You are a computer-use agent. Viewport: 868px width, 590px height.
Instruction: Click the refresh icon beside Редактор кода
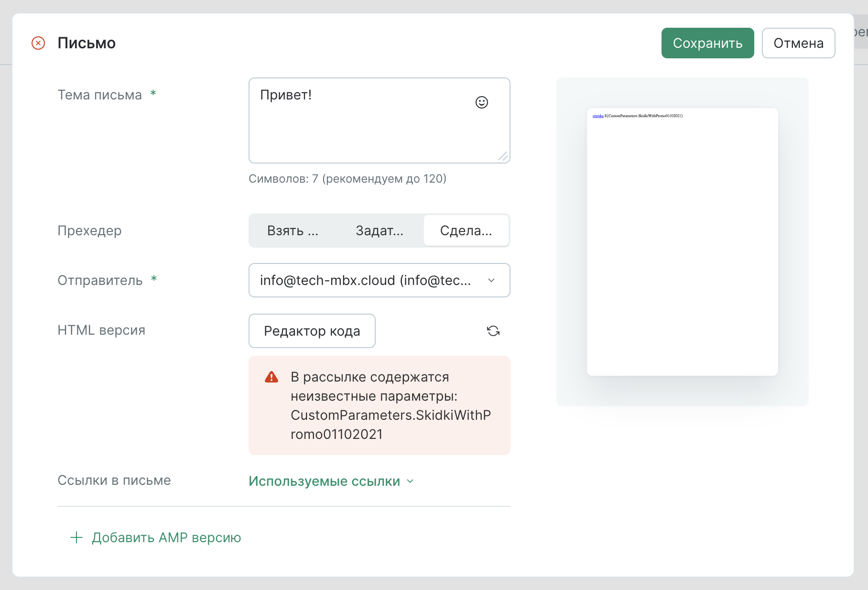[x=493, y=331]
